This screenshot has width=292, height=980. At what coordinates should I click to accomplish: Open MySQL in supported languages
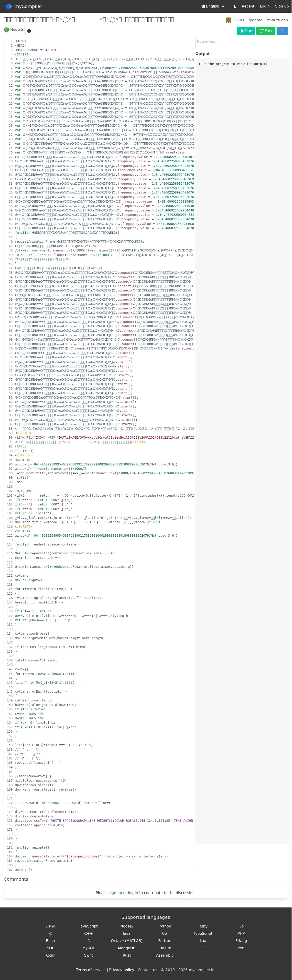[x=89, y=948]
